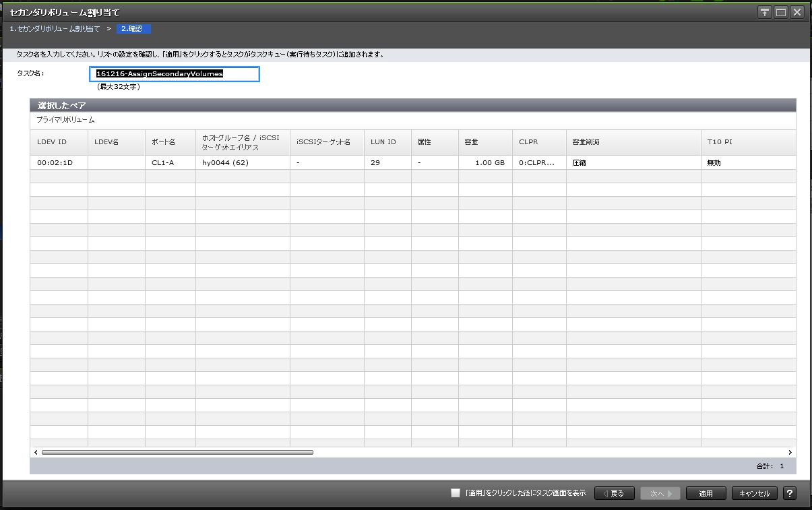Click the left arrow of horizontal scrollbar
Image resolution: width=812 pixels, height=510 pixels.
coord(36,453)
